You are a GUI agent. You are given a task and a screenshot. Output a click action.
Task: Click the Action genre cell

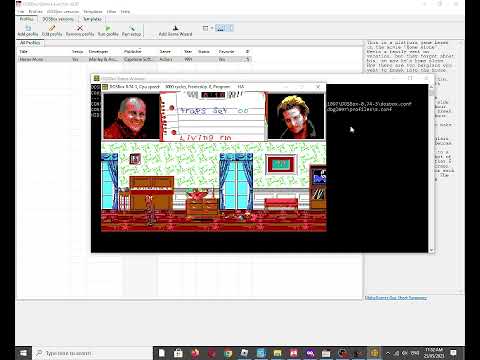[x=166, y=59]
